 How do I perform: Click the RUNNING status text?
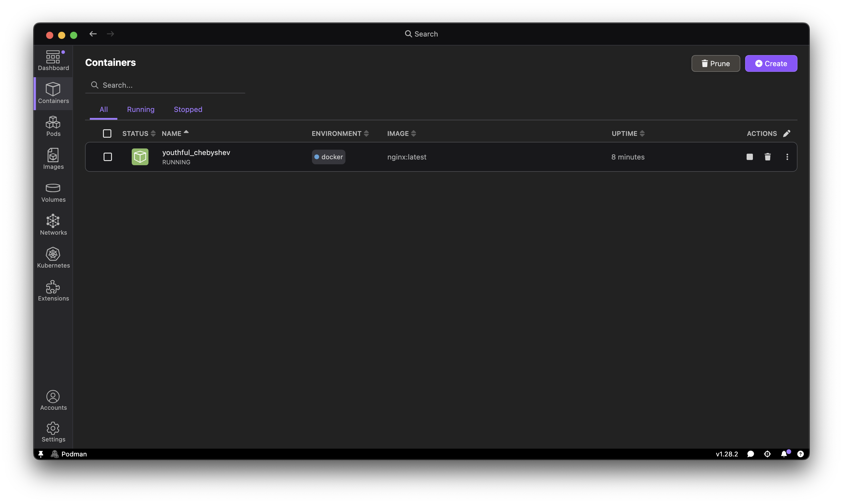176,162
